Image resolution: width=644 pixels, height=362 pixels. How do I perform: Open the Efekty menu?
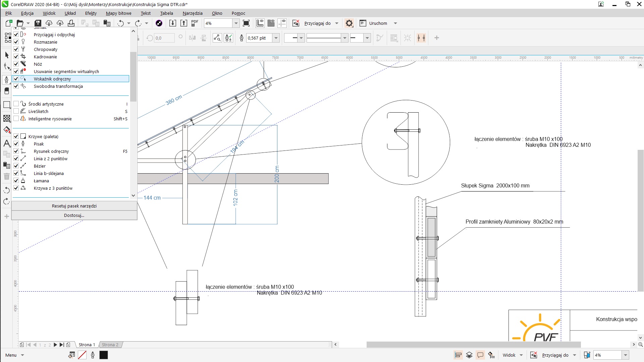click(x=91, y=13)
